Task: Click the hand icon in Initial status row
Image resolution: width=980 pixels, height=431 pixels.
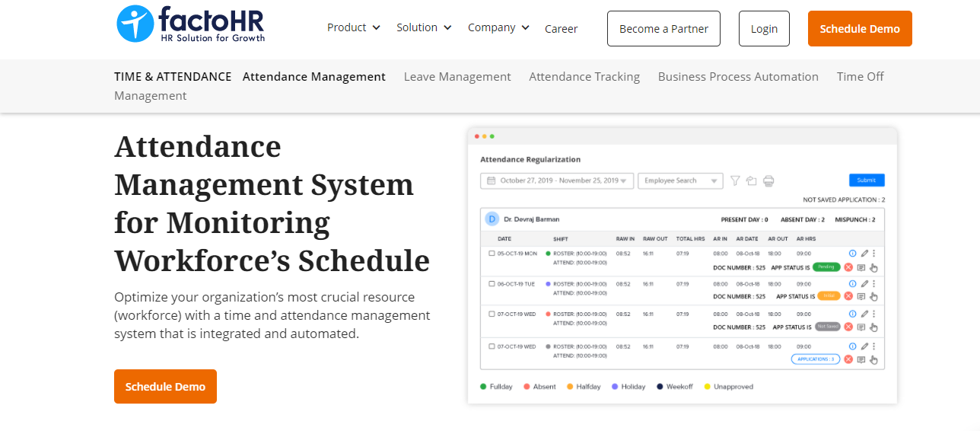Action: pos(873,297)
